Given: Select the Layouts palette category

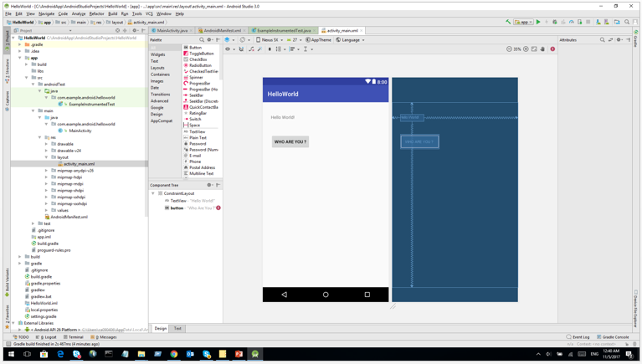Looking at the screenshot, I should [x=157, y=68].
